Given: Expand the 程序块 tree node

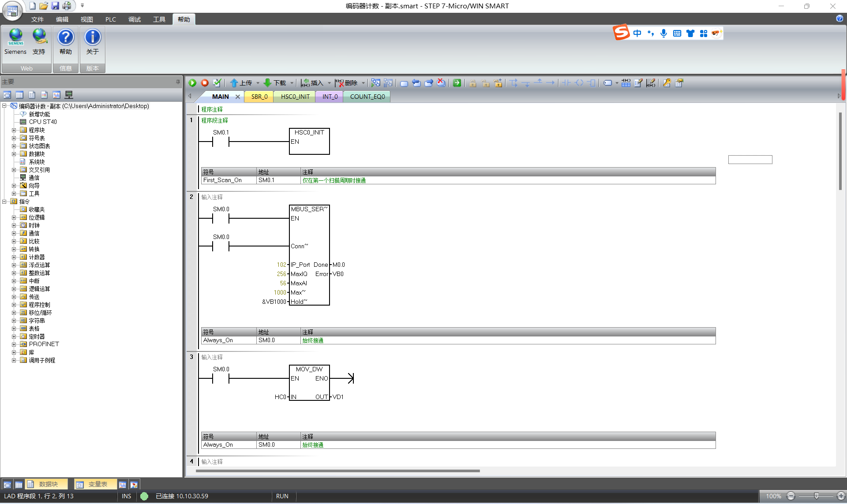Looking at the screenshot, I should point(14,130).
